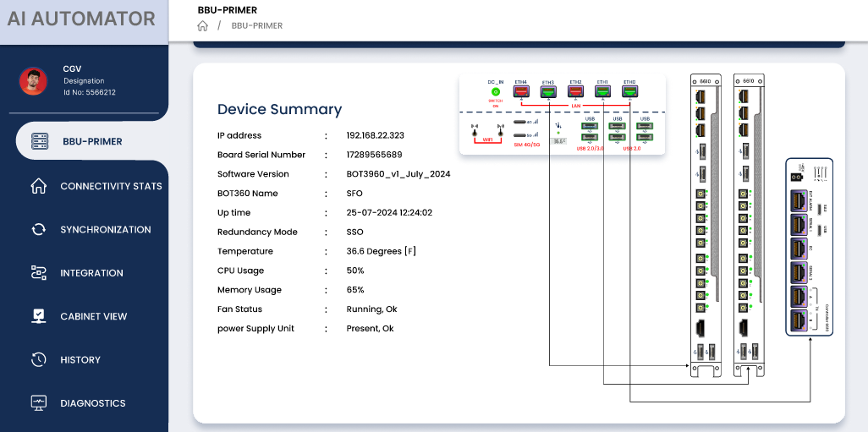
Task: Click the BBU-PRIMER server icon in sidebar
Action: (x=39, y=141)
